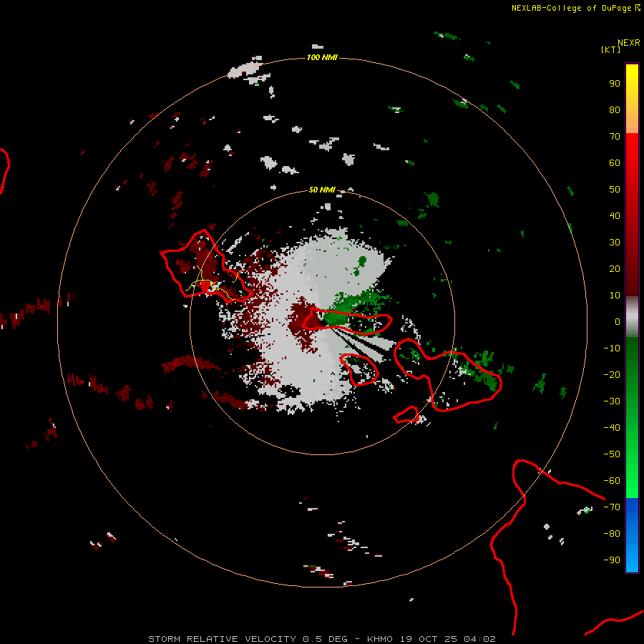Click the -70 value on velocity scale
The image size is (644, 644).
tap(612, 507)
